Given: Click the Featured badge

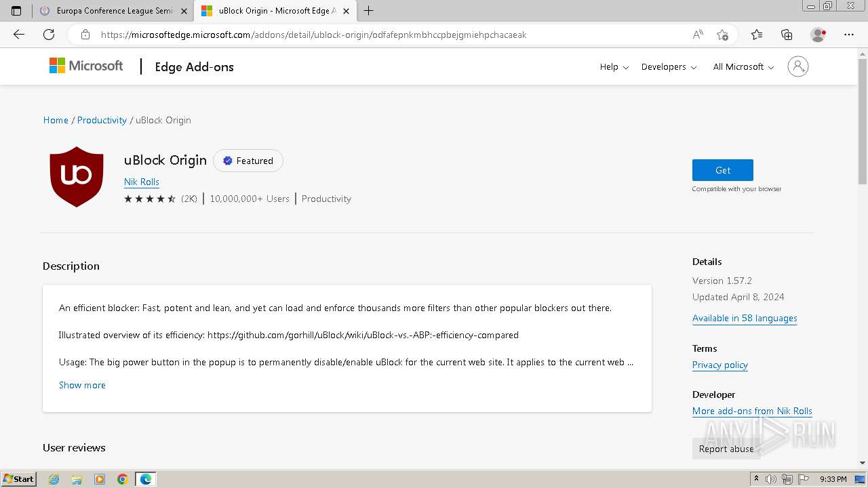Looking at the screenshot, I should click(248, 161).
